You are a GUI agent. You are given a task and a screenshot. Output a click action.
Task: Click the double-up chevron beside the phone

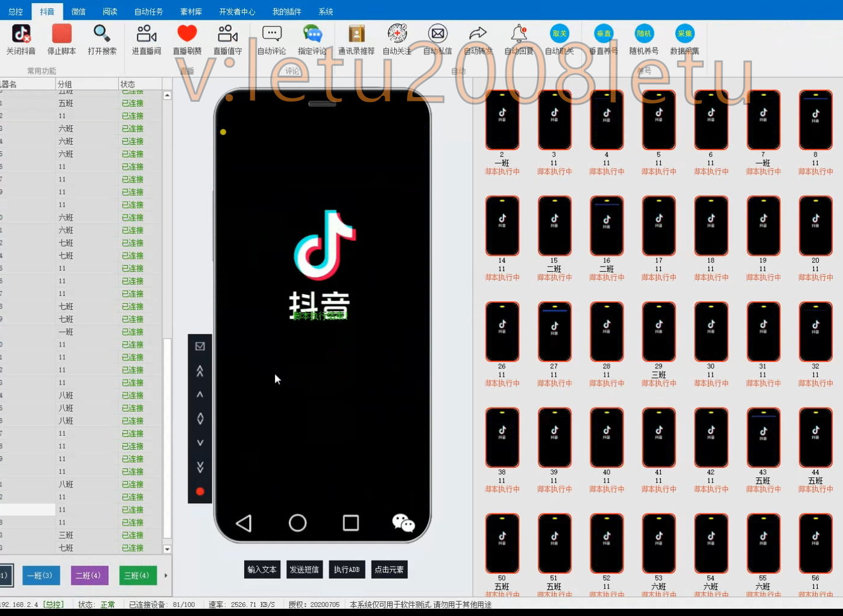(200, 371)
